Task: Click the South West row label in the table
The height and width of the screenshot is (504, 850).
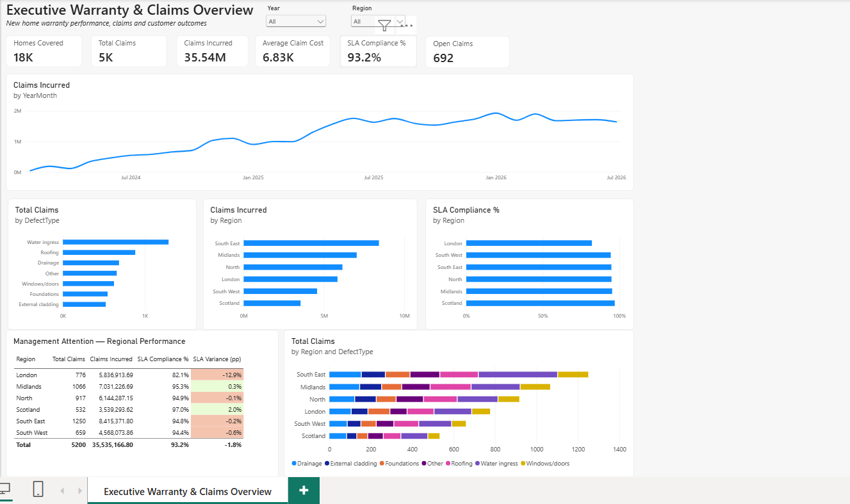Action: pos(32,433)
